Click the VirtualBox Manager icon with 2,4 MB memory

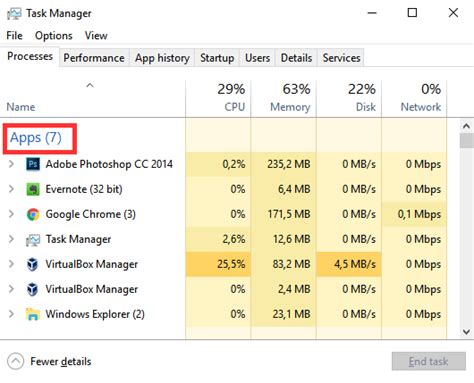pyautogui.click(x=32, y=289)
